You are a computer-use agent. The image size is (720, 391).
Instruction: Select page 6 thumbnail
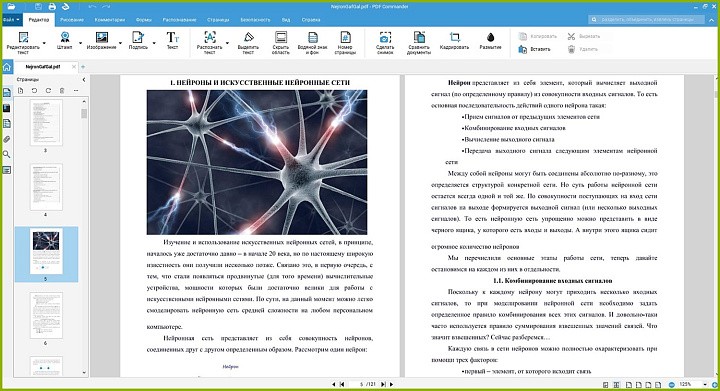click(x=46, y=315)
